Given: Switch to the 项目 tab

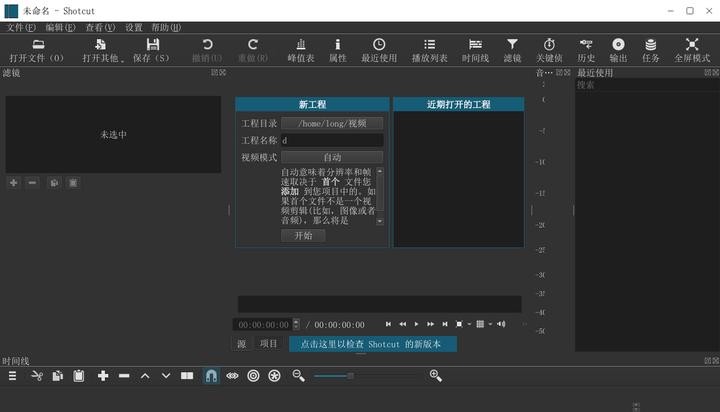Looking at the screenshot, I should point(268,343).
